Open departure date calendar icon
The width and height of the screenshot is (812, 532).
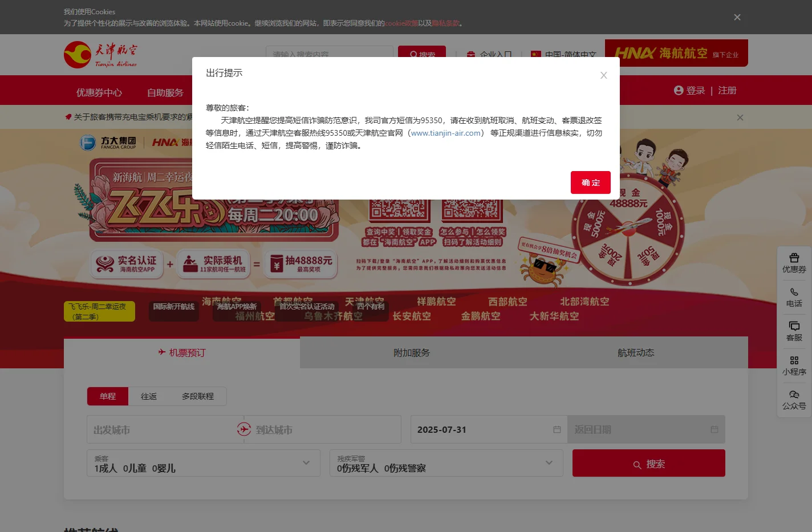557,429
